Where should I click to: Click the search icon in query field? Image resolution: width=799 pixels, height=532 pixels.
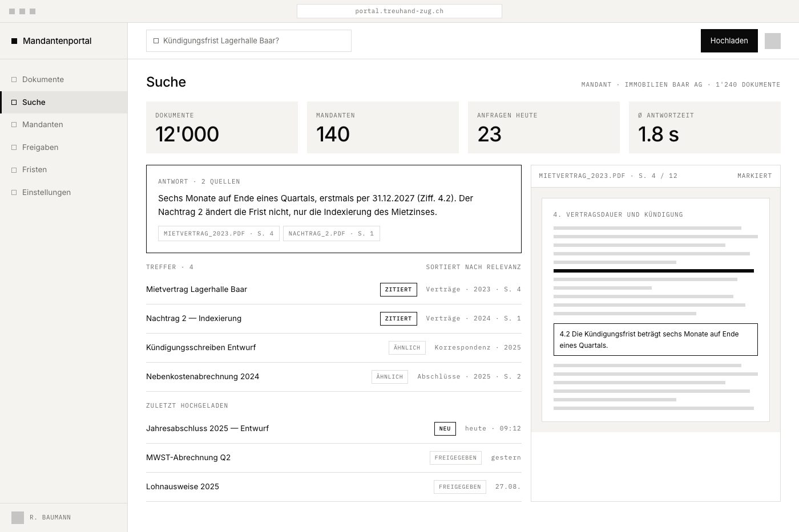(156, 40)
